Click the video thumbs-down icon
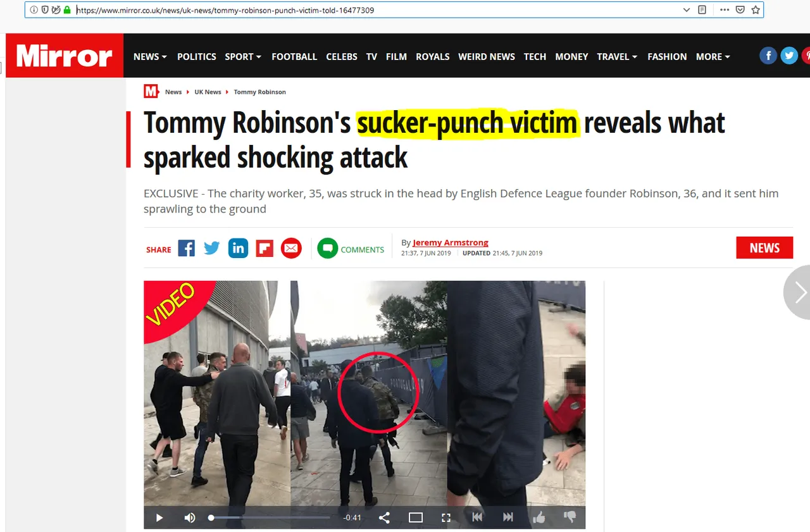 click(x=570, y=517)
